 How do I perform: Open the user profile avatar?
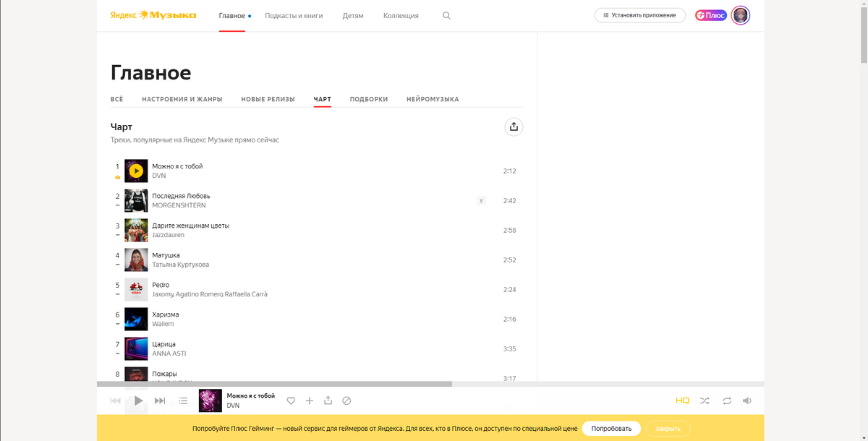(x=740, y=15)
